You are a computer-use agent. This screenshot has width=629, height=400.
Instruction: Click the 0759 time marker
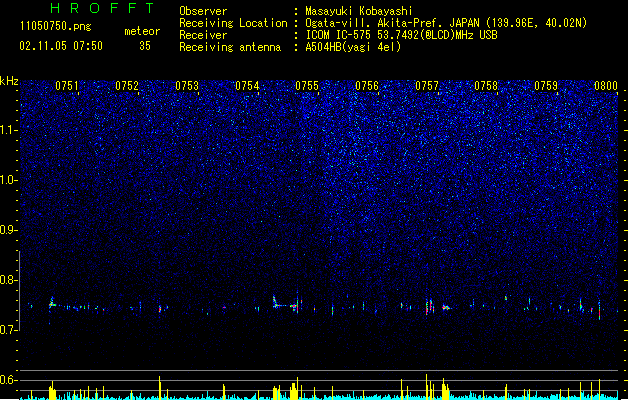pos(546,86)
